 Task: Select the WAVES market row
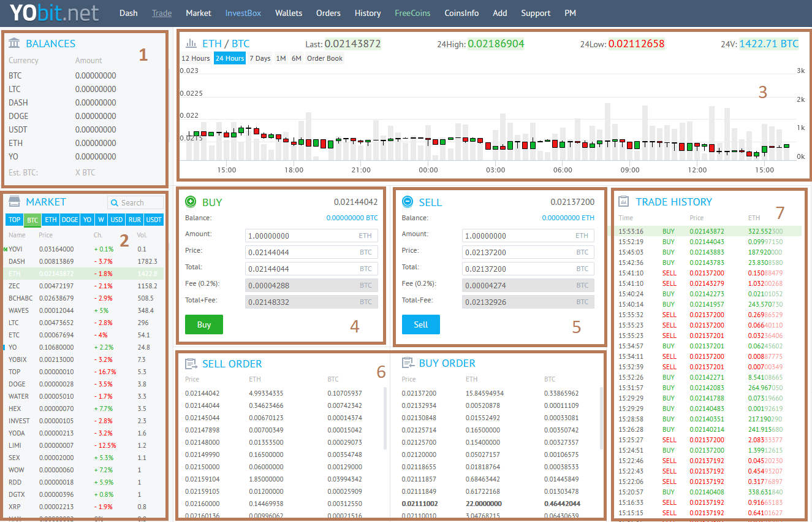(85, 310)
